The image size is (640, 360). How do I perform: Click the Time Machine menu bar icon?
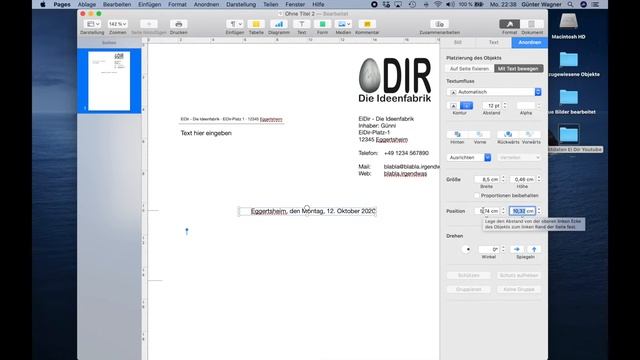coord(412,4)
